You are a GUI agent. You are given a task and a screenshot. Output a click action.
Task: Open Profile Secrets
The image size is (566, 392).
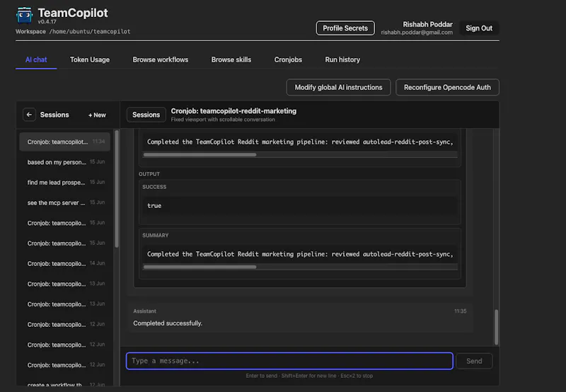click(345, 28)
